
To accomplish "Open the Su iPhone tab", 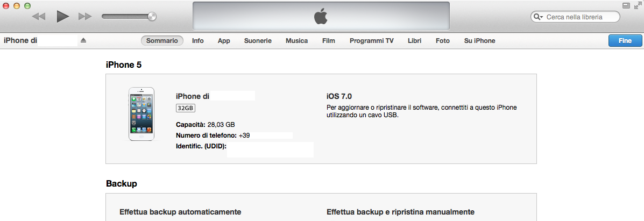I will pos(479,41).
